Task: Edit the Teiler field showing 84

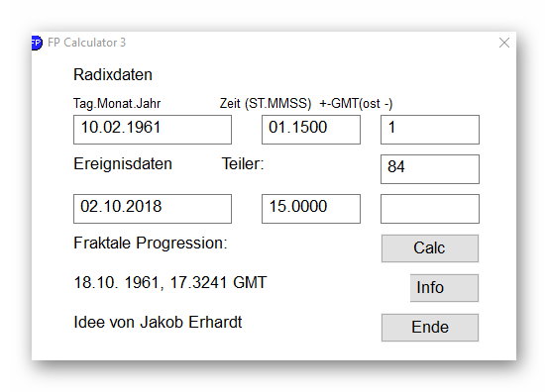Action: pyautogui.click(x=430, y=169)
